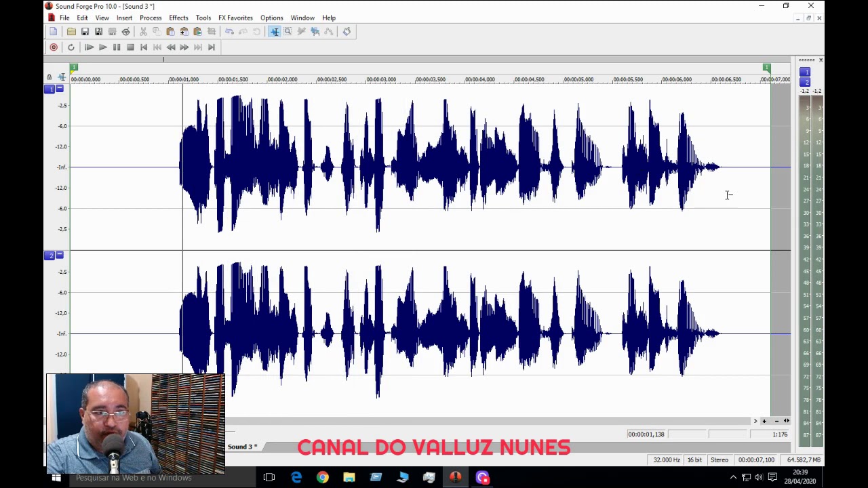Open the Process menu
This screenshot has width=868, height=488.
coord(151,18)
